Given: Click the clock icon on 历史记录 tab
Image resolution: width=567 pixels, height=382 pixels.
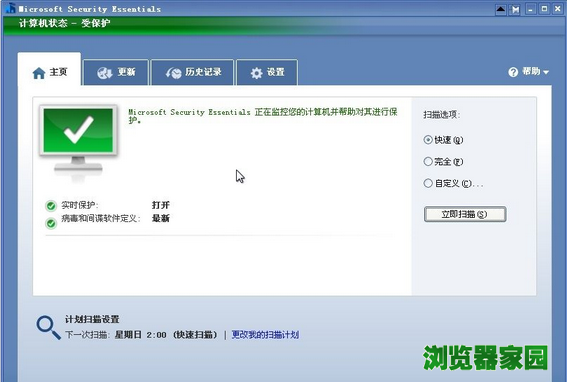Looking at the screenshot, I should click(174, 73).
